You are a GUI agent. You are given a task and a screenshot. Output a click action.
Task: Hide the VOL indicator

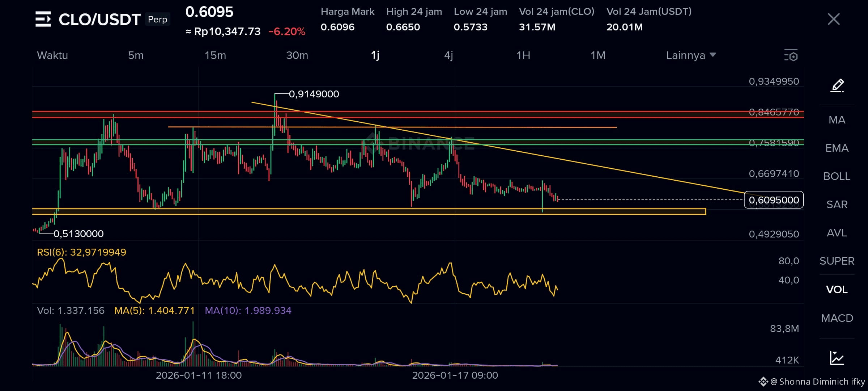pos(837,290)
